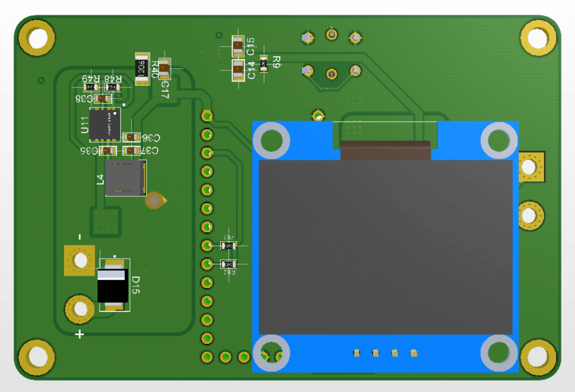Viewport: 575px width, 392px height.
Task: Select the D15 diode body
Action: 113,285
